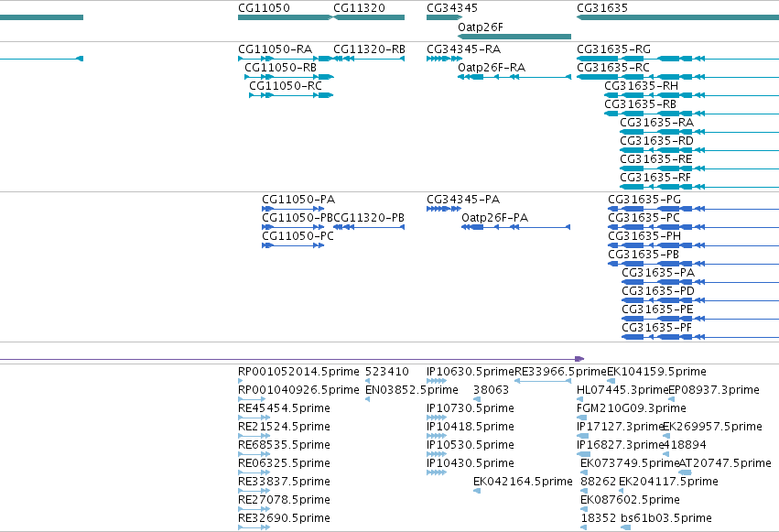Select EST RE21524.5prime
Viewport: 779px width, 532px height.
point(254,436)
